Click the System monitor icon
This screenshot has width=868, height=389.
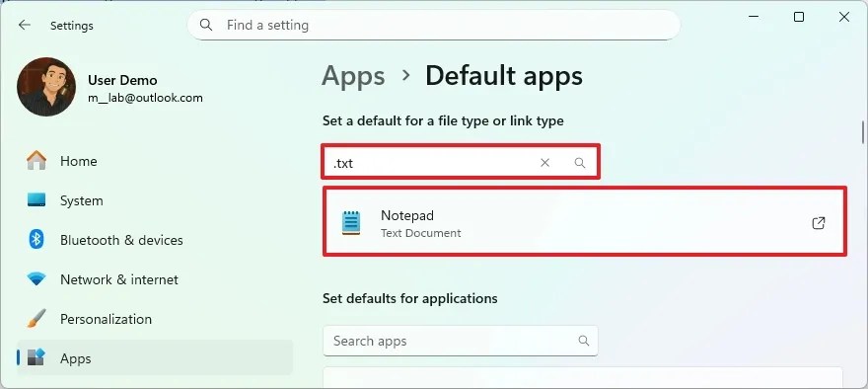pyautogui.click(x=36, y=200)
